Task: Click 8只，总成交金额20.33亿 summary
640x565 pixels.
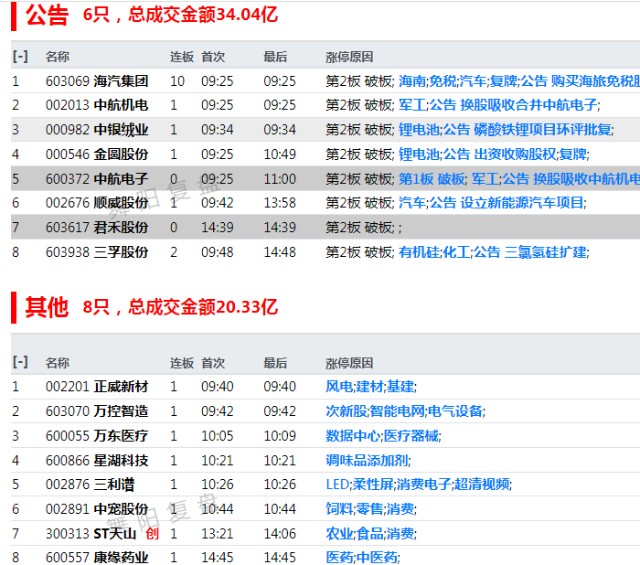Action: pyautogui.click(x=180, y=307)
